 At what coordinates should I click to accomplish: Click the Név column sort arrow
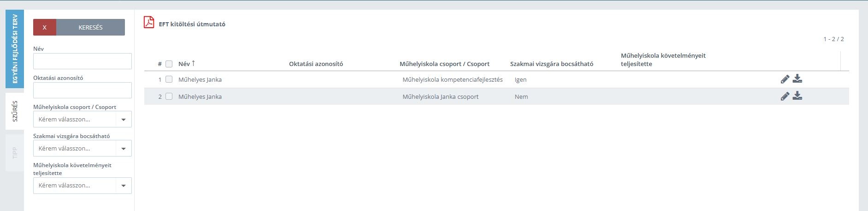194,63
